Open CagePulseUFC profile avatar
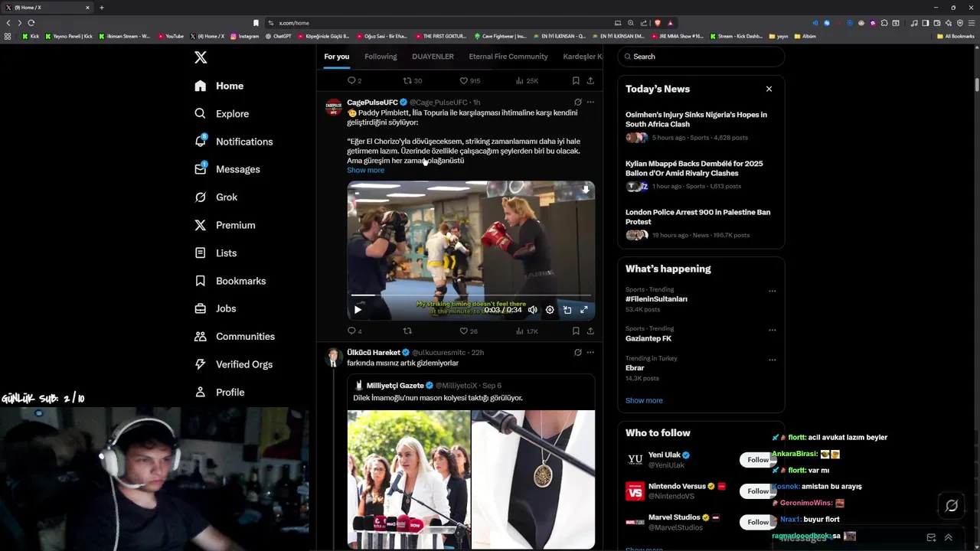The image size is (980, 551). coord(334,106)
